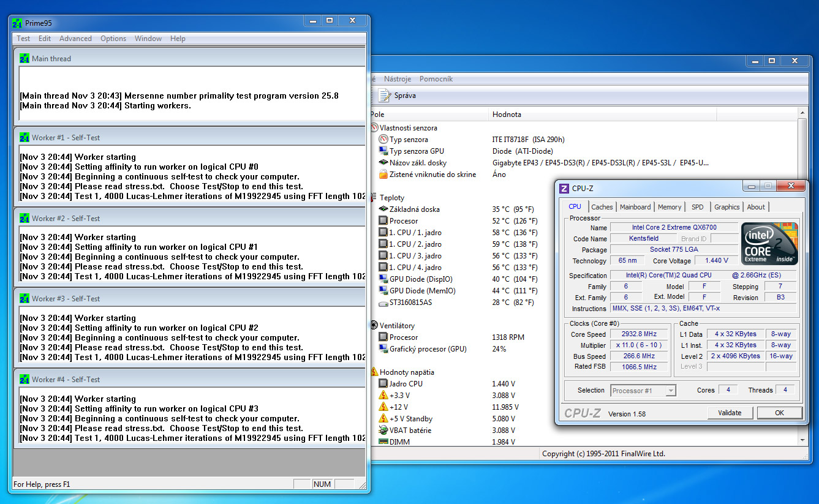Click the +3.3 V warning icon
Image resolution: width=819 pixels, height=504 pixels.
coord(383,396)
